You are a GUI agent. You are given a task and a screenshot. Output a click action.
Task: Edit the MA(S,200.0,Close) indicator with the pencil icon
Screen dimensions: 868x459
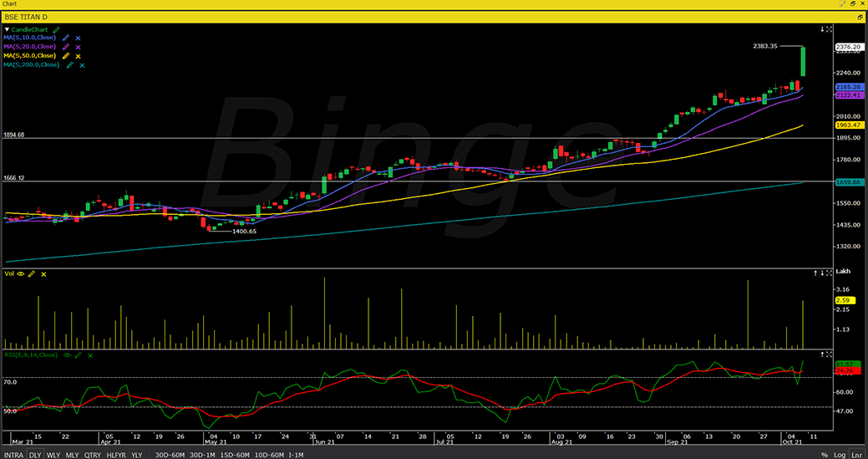coord(69,64)
